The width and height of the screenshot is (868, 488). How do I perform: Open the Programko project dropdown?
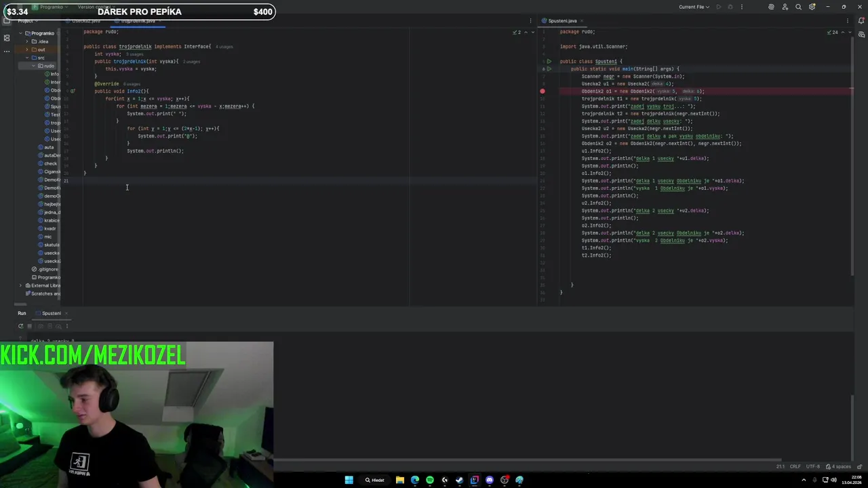click(52, 7)
